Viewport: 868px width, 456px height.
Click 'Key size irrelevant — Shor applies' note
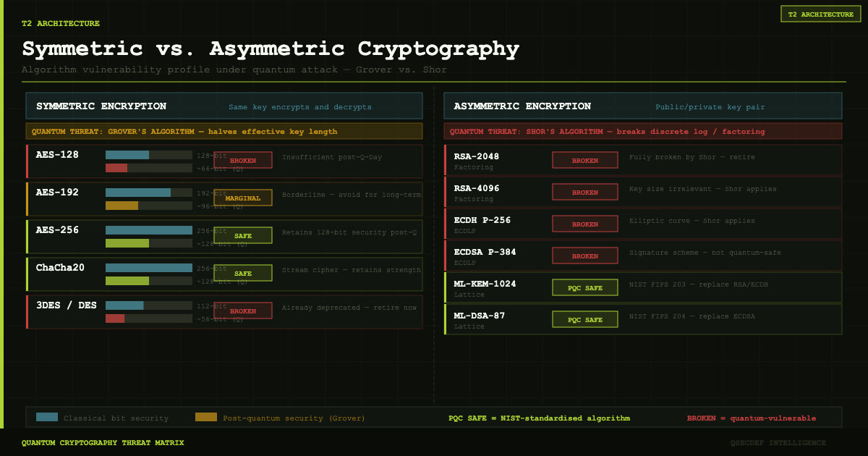703,189
